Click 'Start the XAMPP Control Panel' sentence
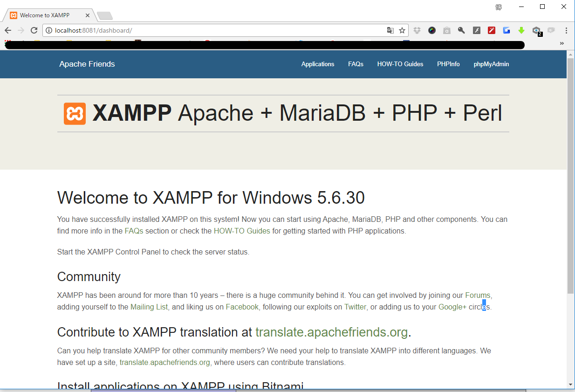The height and width of the screenshot is (392, 575). (x=153, y=252)
